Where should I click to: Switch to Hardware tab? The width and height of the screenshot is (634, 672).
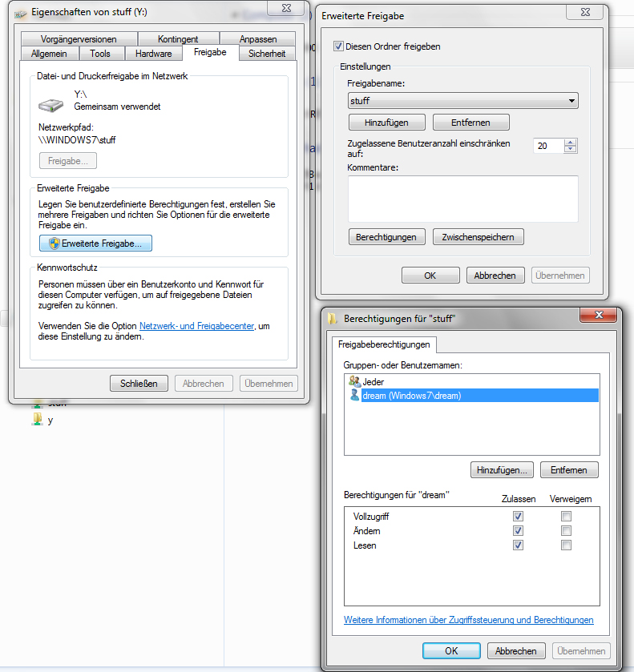(154, 54)
